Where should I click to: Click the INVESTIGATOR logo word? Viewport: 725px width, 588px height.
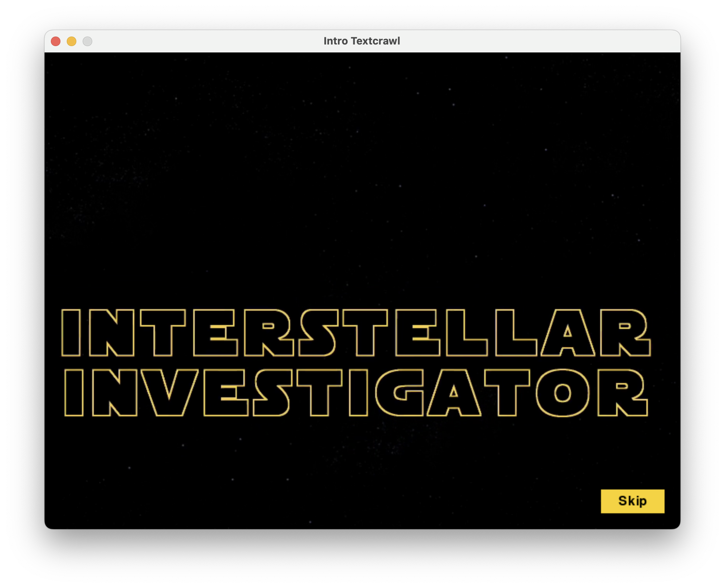(356, 393)
